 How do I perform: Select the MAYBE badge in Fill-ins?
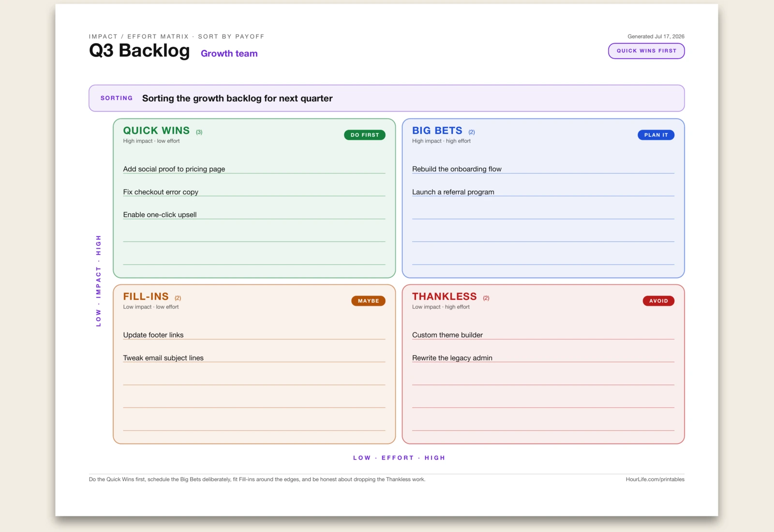[x=368, y=301]
